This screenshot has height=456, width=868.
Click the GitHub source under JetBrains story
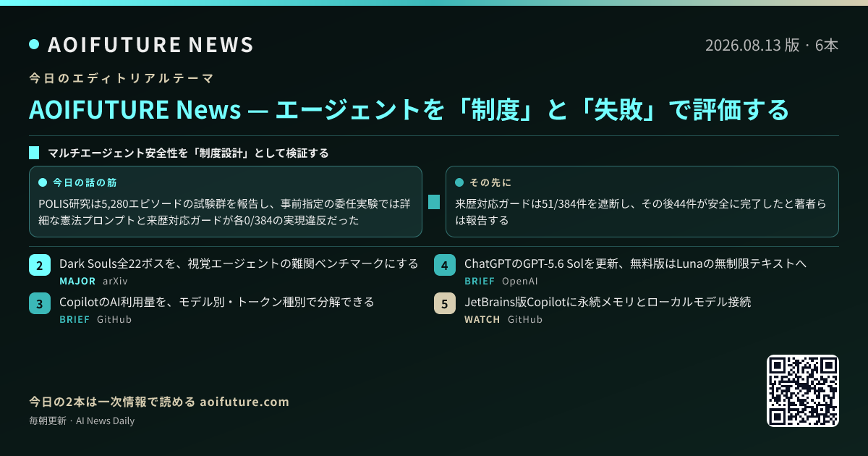(525, 319)
